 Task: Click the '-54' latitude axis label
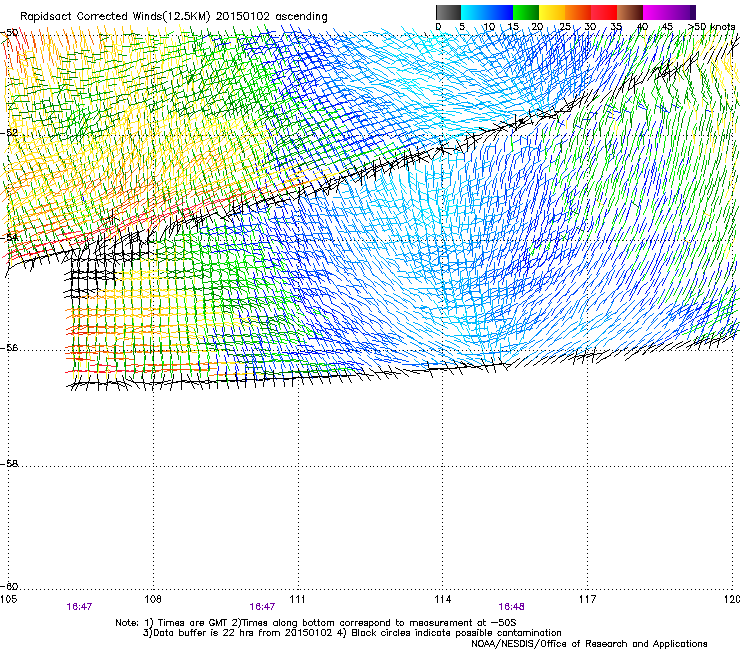(9, 238)
